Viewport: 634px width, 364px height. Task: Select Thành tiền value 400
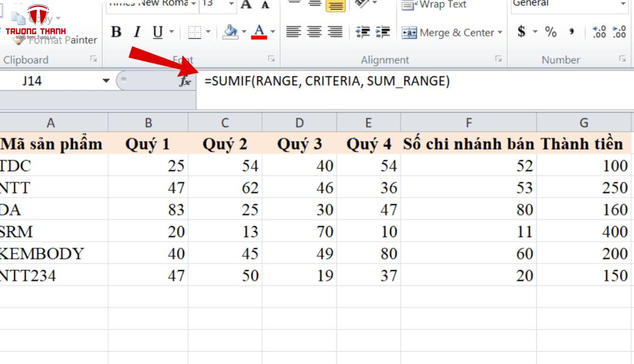pyautogui.click(x=585, y=232)
